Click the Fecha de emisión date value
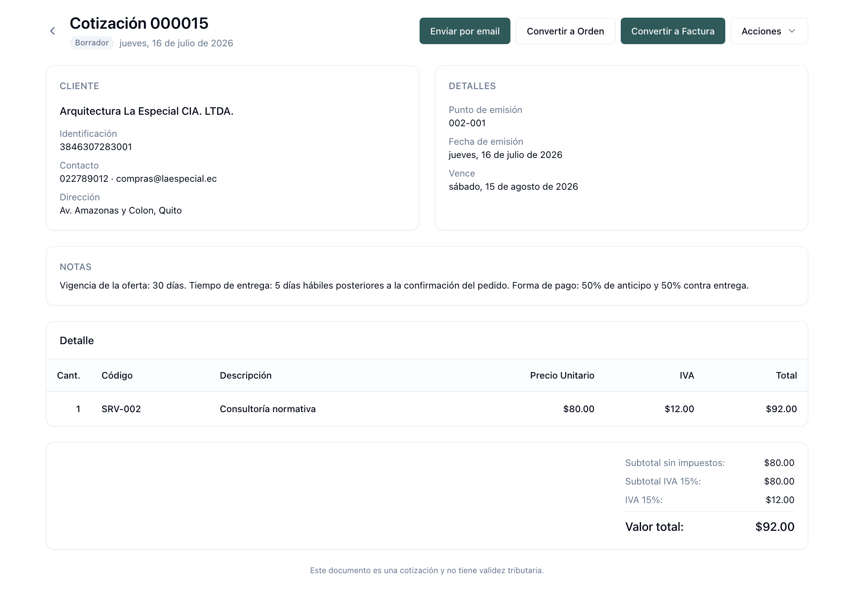This screenshot has width=855, height=616. coord(506,155)
